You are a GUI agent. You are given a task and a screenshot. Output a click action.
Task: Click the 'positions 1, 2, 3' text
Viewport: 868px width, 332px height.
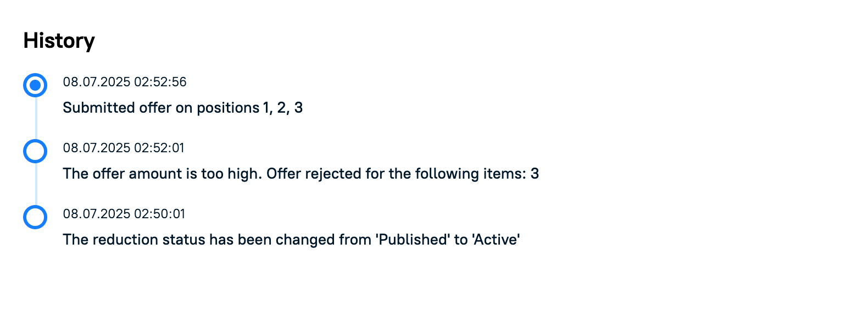tap(250, 108)
